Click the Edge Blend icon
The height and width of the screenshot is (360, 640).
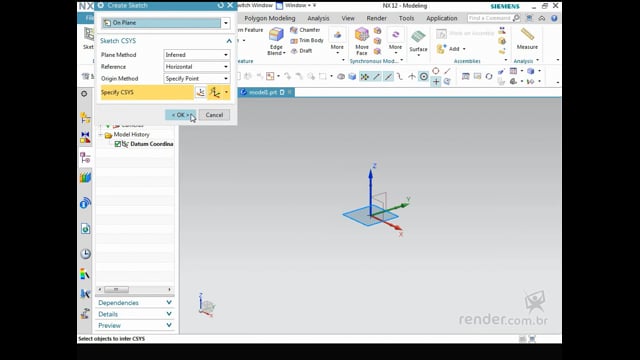click(276, 35)
